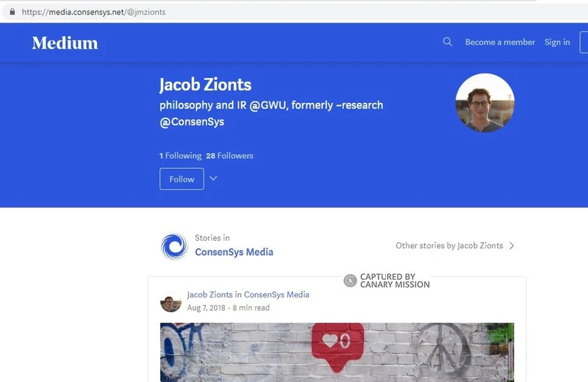Open ConsenSys Media link in story byline
588x382 pixels.
[276, 295]
